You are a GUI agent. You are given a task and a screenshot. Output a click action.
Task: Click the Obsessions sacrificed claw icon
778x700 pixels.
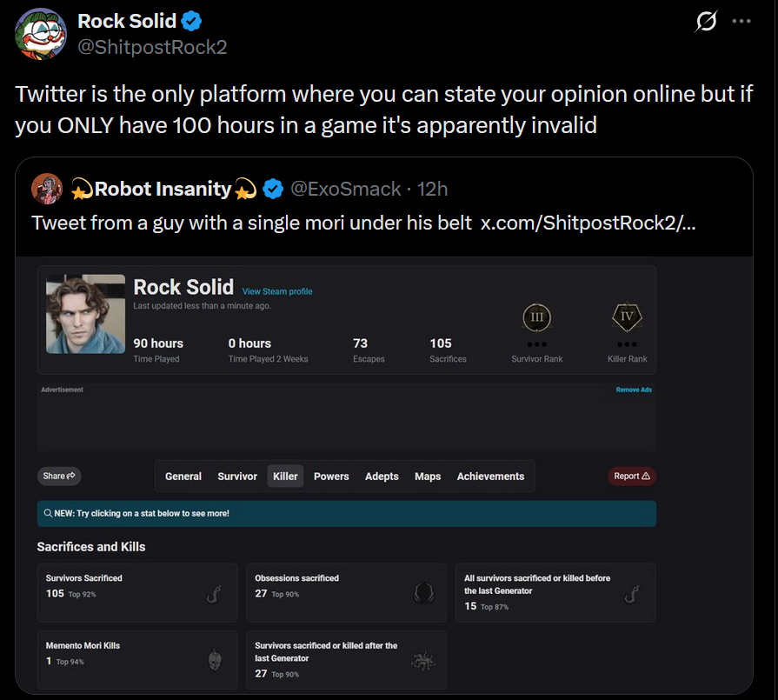pyautogui.click(x=424, y=593)
